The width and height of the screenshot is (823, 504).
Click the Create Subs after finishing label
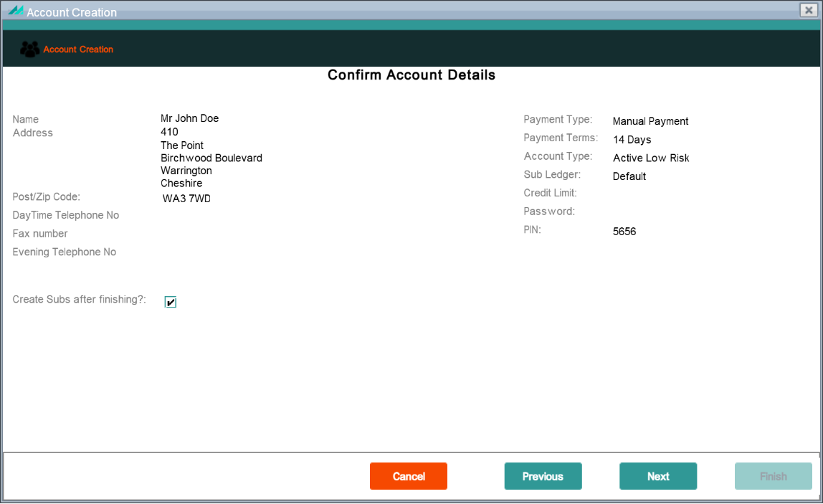pyautogui.click(x=80, y=299)
